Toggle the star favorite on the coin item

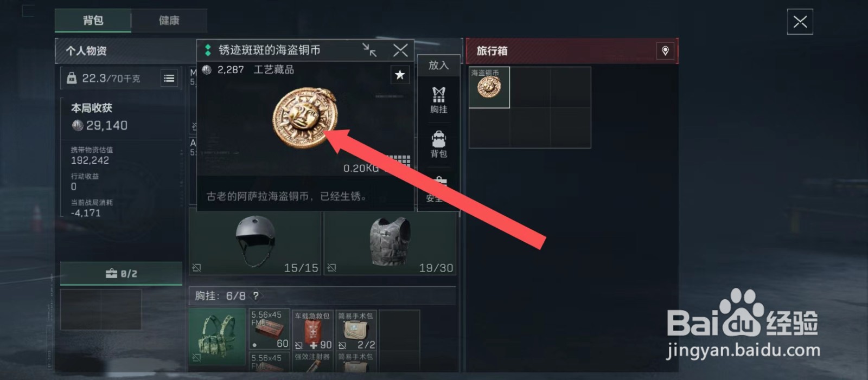(x=400, y=75)
